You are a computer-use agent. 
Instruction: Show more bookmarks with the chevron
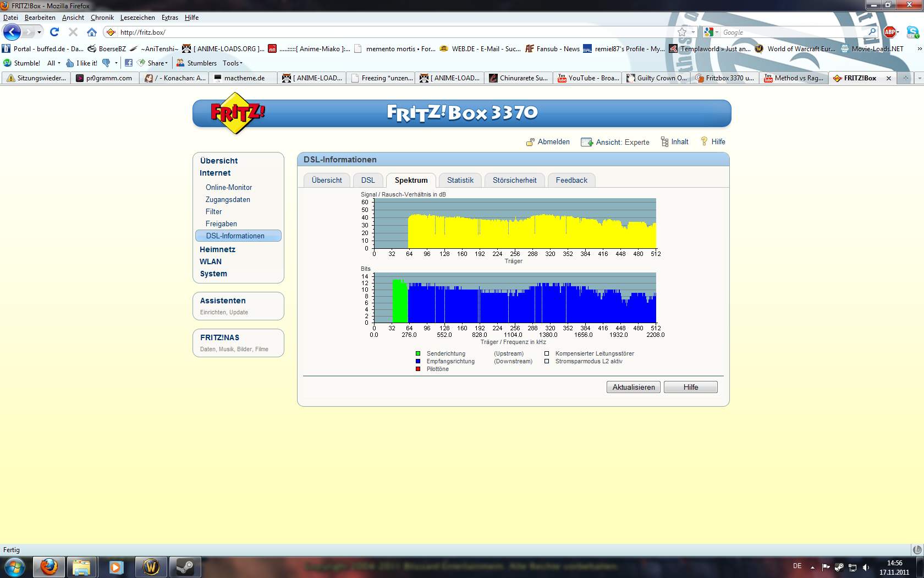click(x=919, y=48)
